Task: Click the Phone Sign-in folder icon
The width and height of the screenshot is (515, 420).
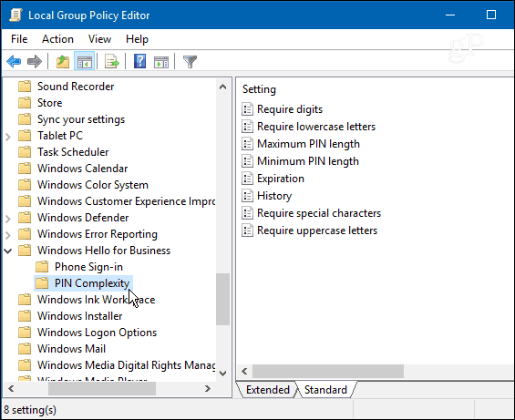Action: coord(42,267)
